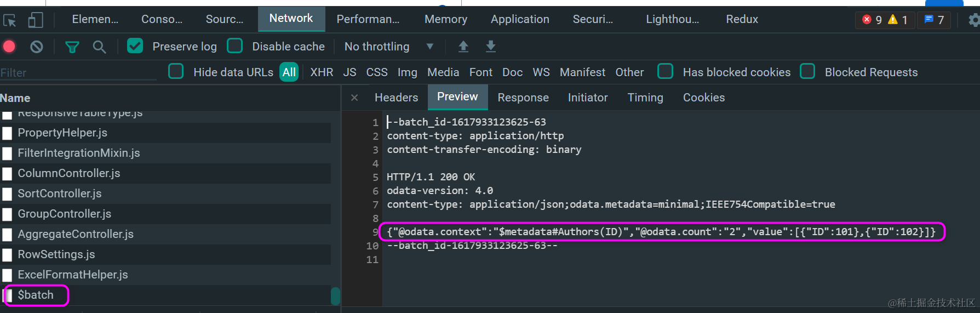Select GroupController.js request
The image size is (980, 313).
(165, 214)
